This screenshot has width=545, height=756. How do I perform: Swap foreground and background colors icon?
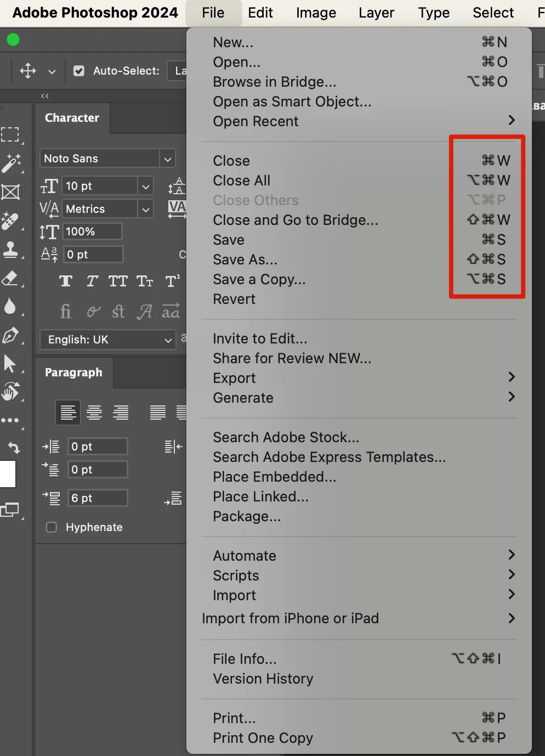tap(14, 448)
